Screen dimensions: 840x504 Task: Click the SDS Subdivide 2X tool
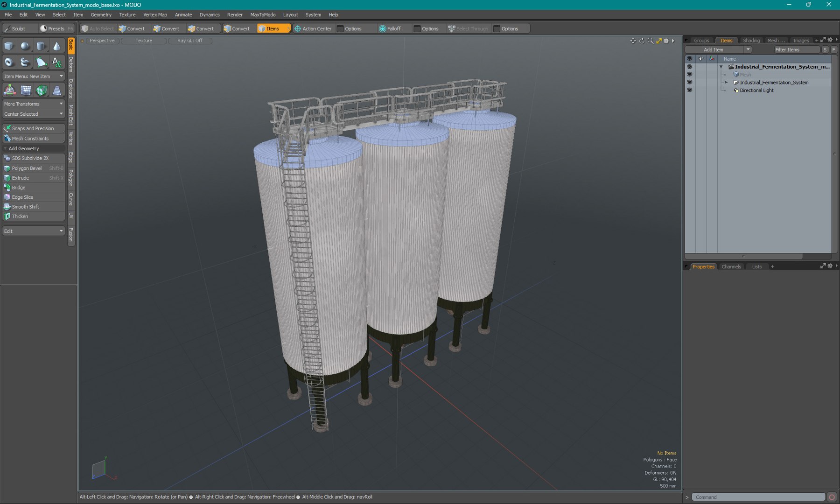34,158
